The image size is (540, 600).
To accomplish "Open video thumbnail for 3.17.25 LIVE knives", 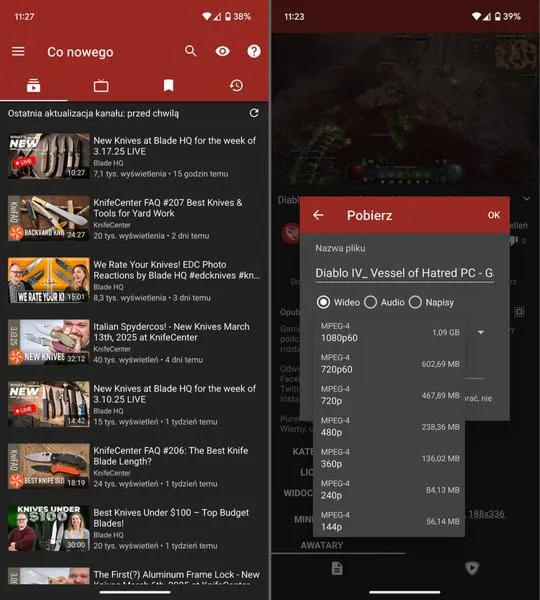I will 49,156.
